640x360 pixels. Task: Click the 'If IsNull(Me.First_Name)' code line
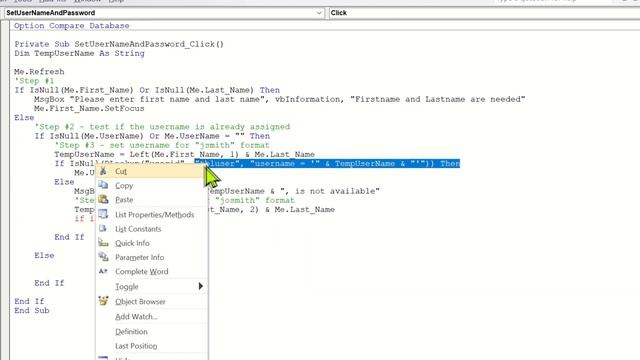(147, 90)
